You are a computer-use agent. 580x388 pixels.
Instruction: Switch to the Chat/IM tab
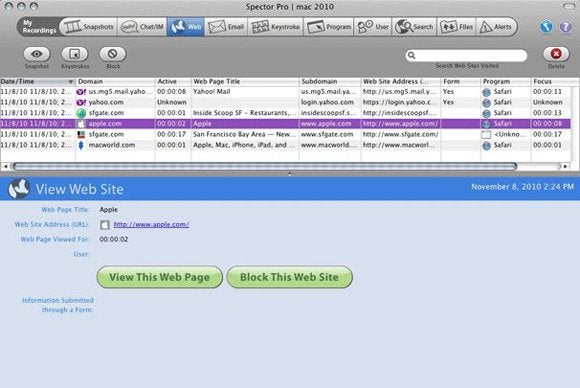[x=142, y=27]
